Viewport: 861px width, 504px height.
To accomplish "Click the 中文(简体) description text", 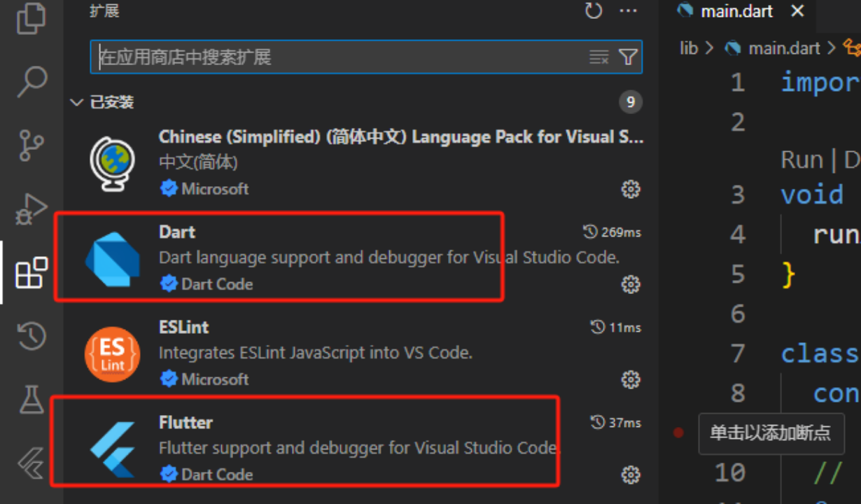I will (x=199, y=162).
